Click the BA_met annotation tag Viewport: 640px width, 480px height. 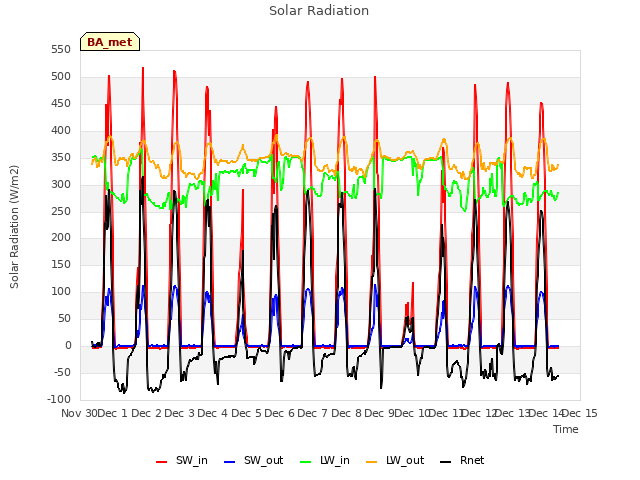pos(110,42)
